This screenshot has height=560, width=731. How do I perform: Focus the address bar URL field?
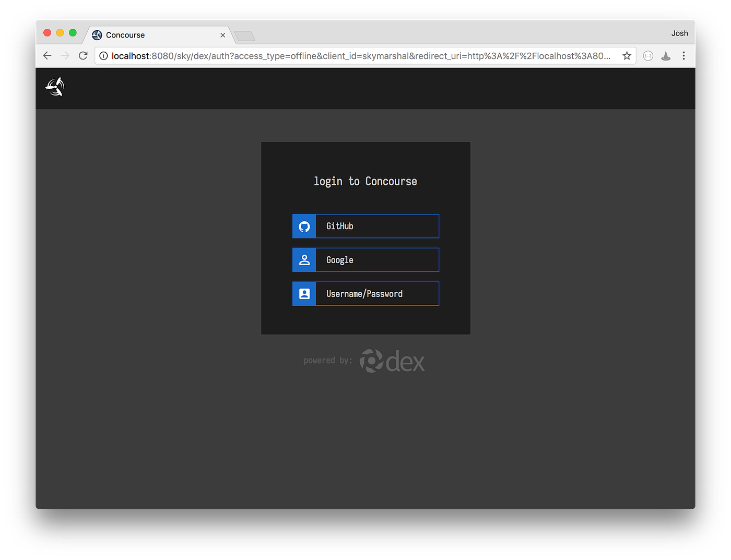pos(360,56)
